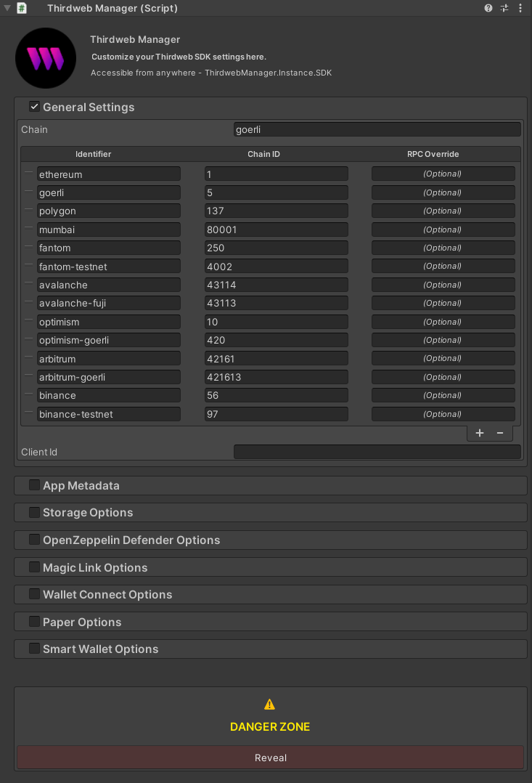Select the fantom-testnet row drag handle
Viewport: 532px width, 783px height.
28,265
